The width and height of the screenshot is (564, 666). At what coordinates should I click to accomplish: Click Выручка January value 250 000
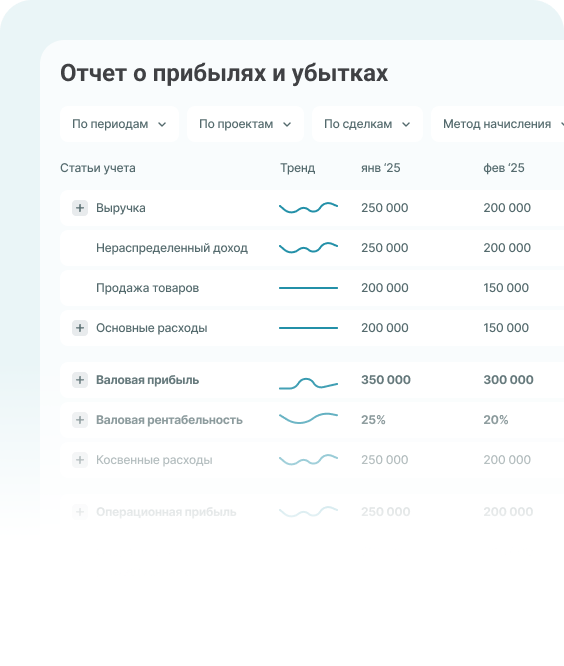point(385,208)
